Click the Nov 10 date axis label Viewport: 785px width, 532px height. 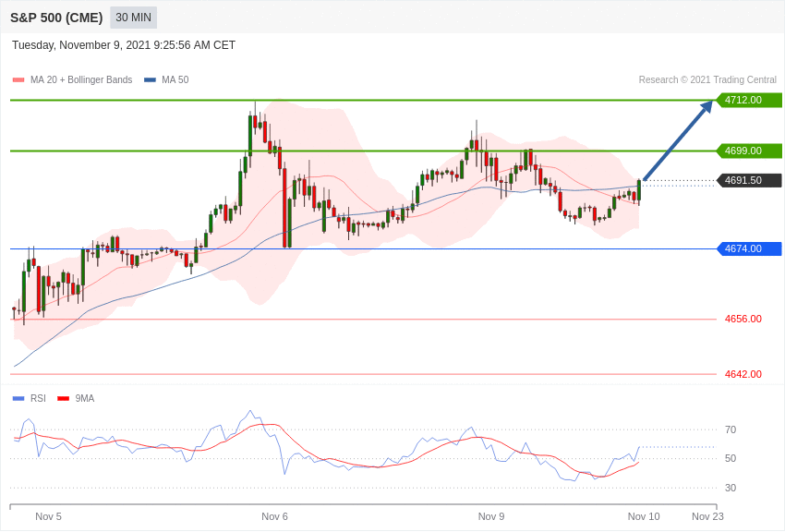point(644,516)
